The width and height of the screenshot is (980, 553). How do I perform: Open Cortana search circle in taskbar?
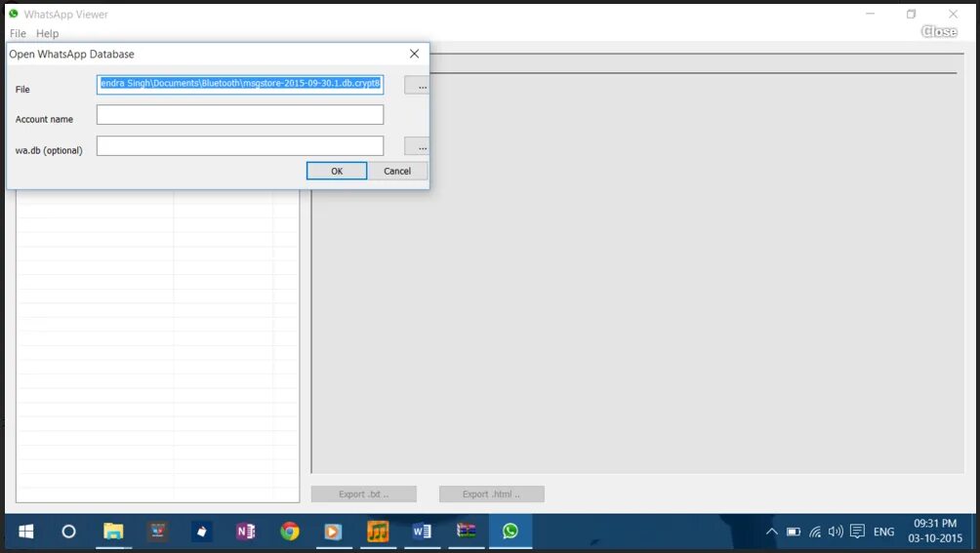(68, 532)
